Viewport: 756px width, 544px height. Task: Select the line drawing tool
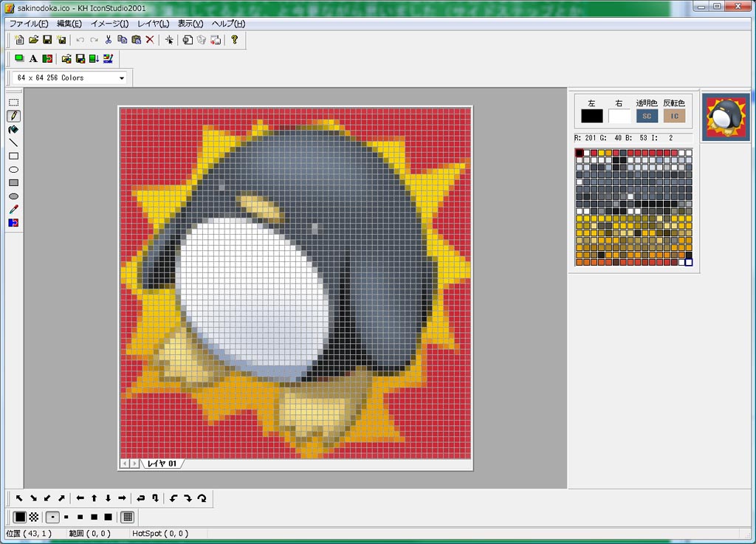13,142
